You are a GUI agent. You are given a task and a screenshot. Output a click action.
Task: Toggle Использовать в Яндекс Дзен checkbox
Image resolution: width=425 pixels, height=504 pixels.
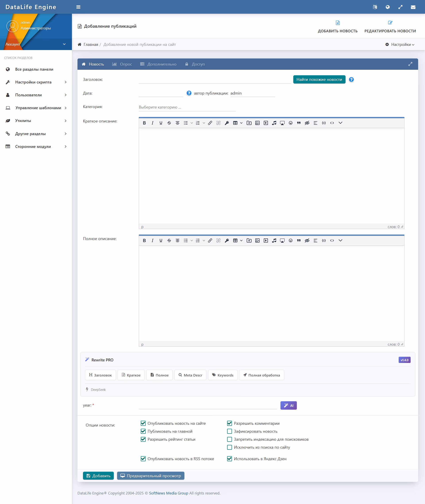coord(229,459)
